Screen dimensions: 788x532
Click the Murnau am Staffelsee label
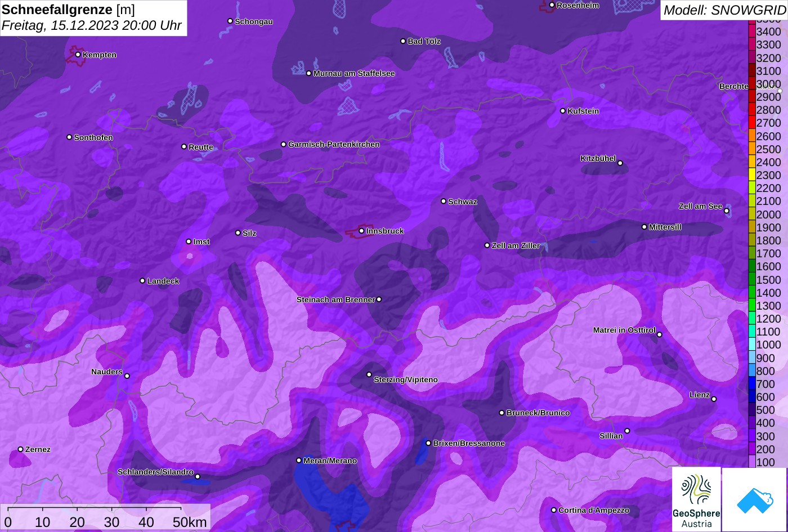click(x=354, y=73)
